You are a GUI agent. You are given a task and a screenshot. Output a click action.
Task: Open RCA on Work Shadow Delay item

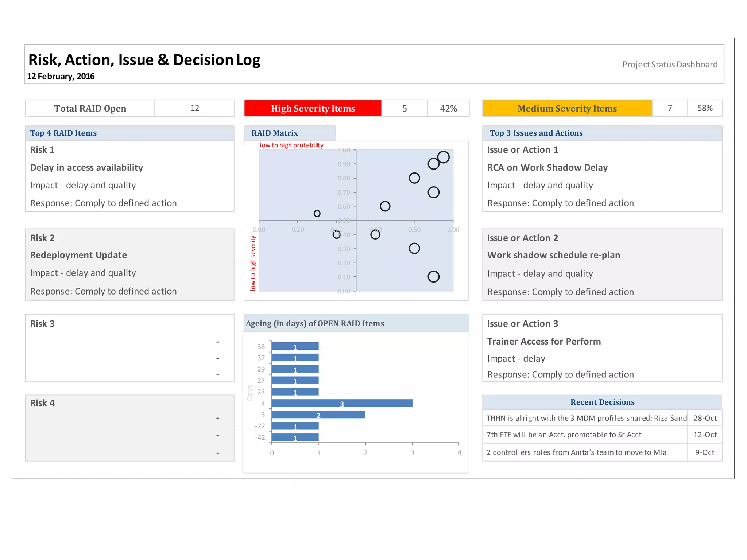[547, 168]
